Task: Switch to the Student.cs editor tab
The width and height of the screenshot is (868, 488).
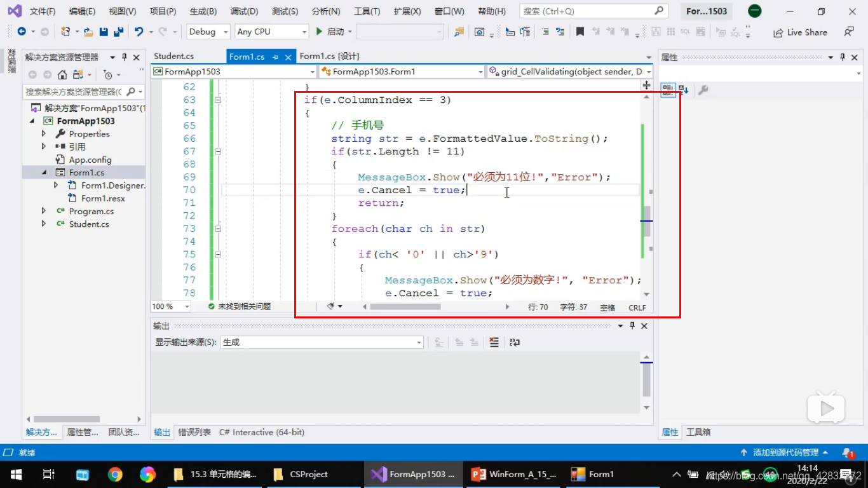Action: tap(173, 57)
